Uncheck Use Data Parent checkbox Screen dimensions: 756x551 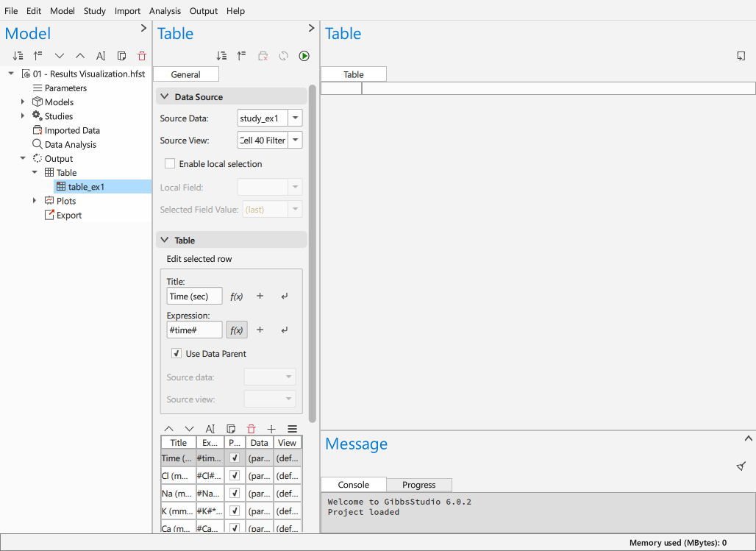click(176, 353)
